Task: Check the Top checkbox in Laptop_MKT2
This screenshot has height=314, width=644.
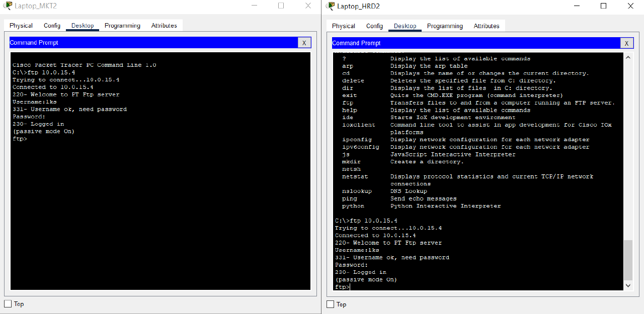Action: (x=7, y=303)
